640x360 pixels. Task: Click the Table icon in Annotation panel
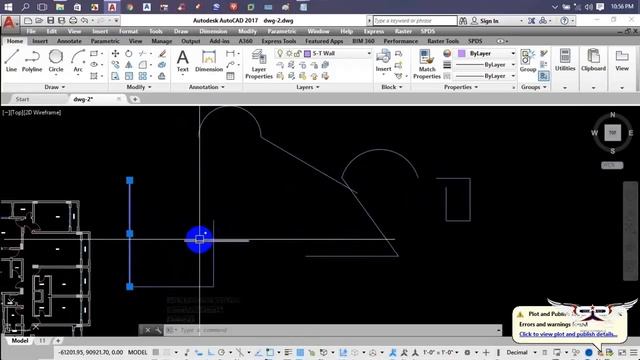[230, 76]
